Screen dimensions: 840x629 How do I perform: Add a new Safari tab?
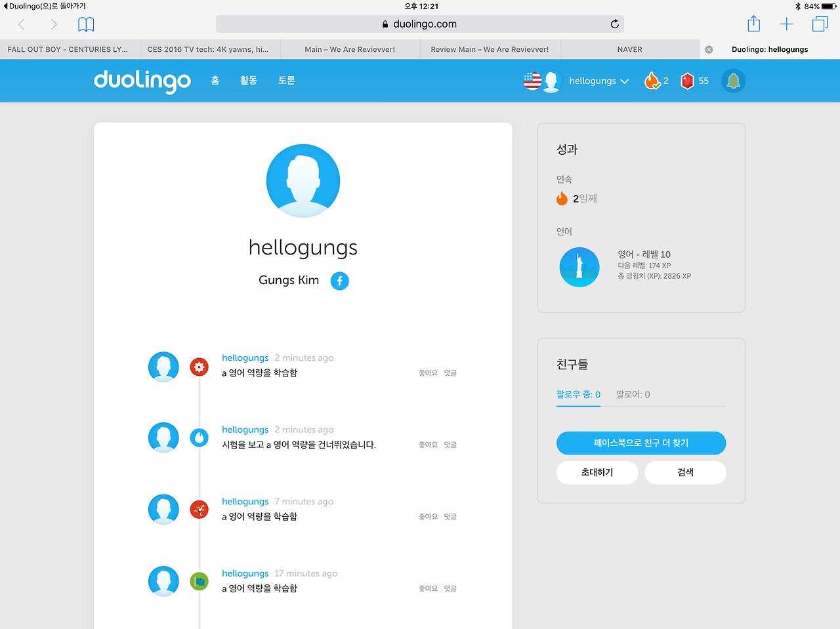coord(786,24)
